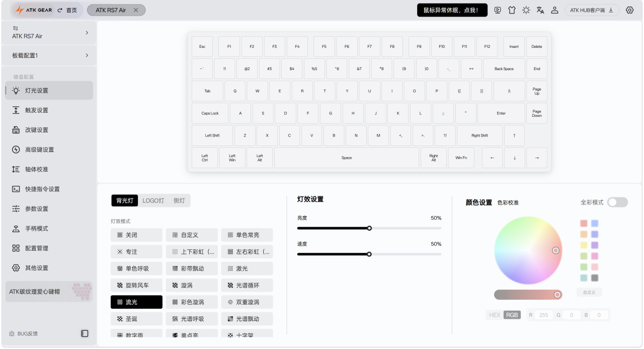Click the Esc key on keyboard layout

pos(202,46)
